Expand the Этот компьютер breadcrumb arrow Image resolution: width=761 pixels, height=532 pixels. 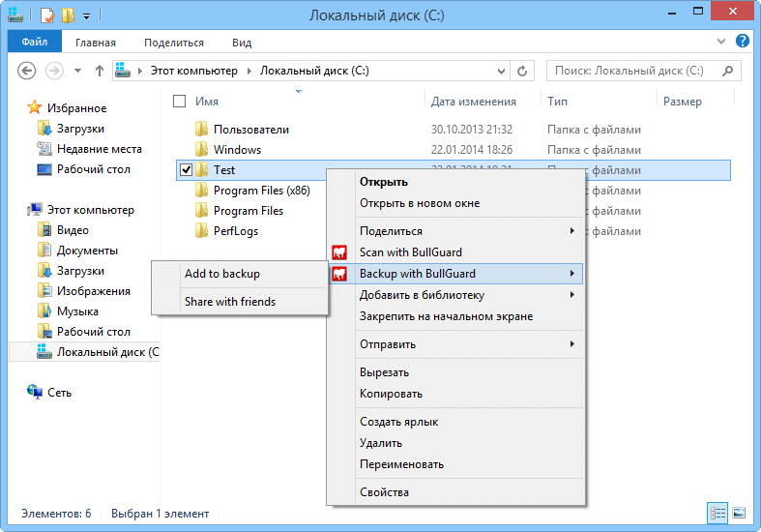249,71
